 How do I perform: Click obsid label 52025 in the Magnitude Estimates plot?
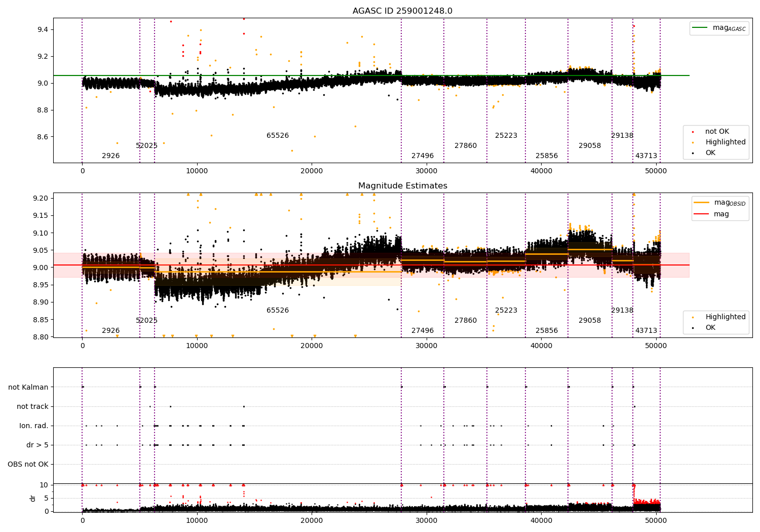(147, 321)
